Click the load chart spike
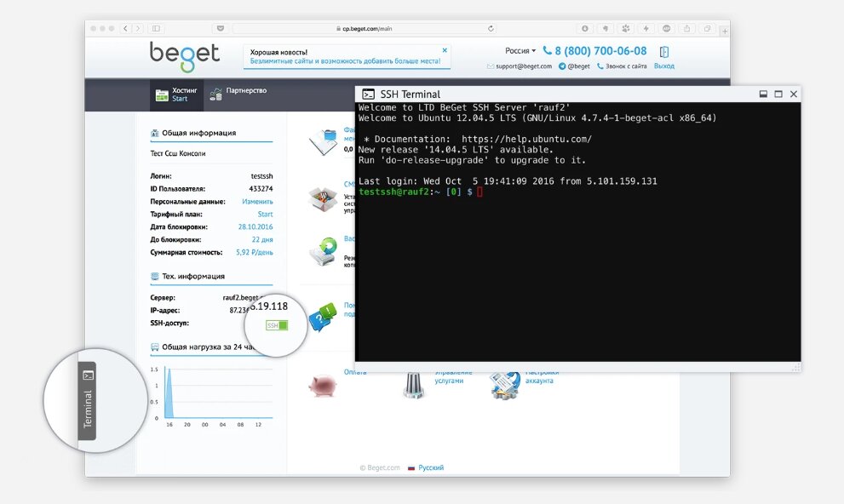The width and height of the screenshot is (844, 504). 169,392
